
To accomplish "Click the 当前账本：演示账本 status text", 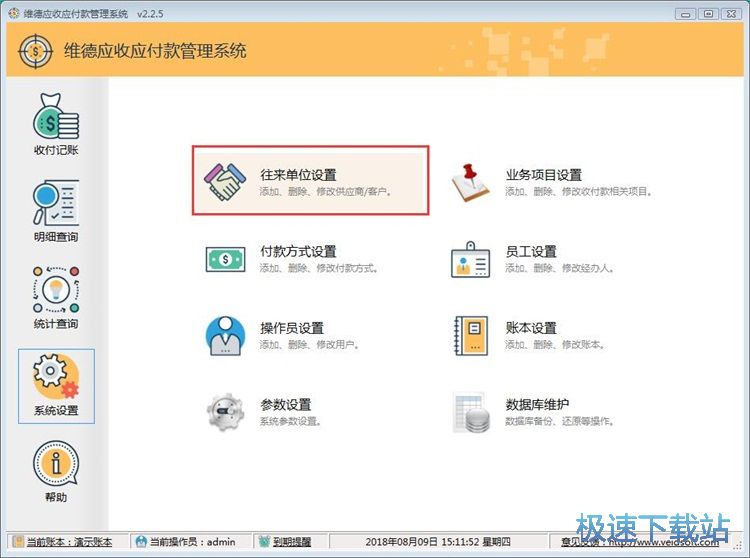I will click(69, 542).
